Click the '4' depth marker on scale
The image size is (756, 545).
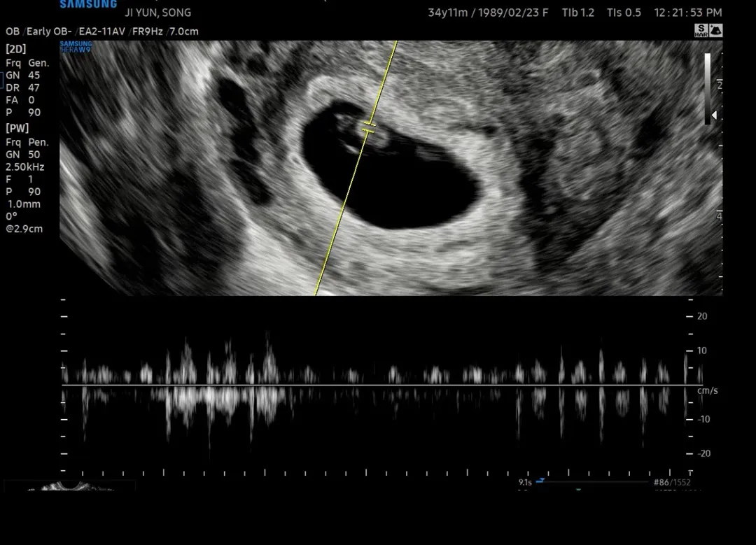point(720,216)
